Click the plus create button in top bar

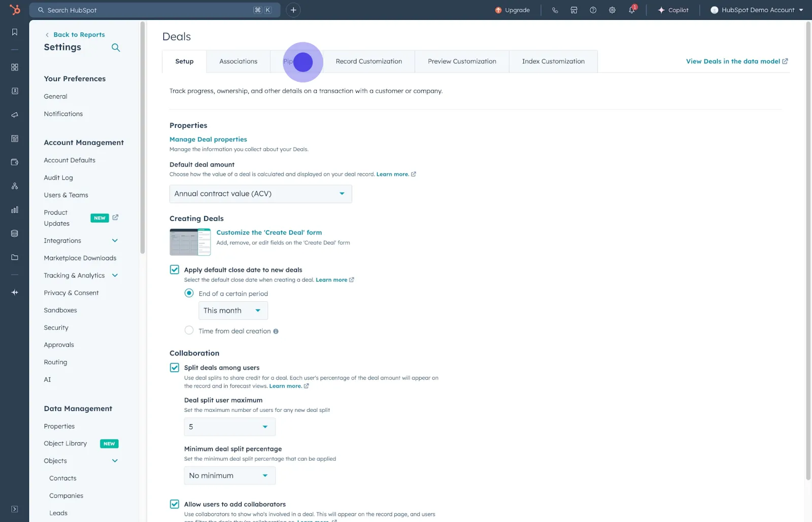pos(293,10)
